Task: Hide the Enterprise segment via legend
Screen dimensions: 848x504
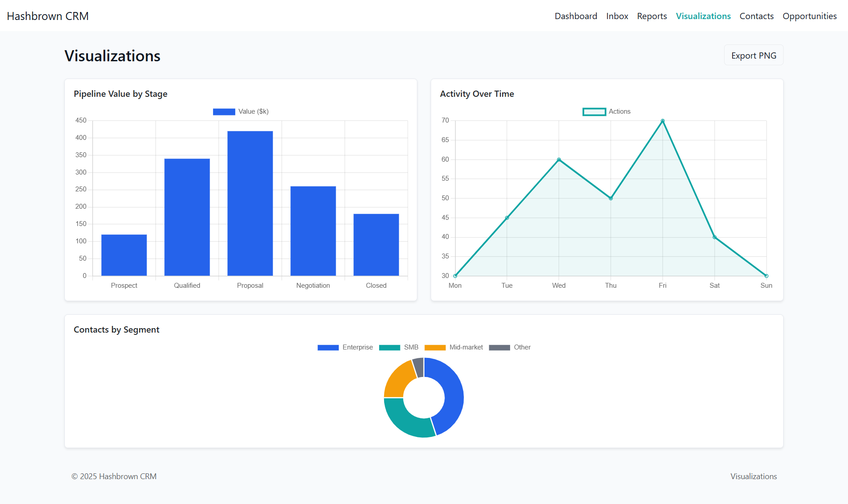Action: point(345,347)
